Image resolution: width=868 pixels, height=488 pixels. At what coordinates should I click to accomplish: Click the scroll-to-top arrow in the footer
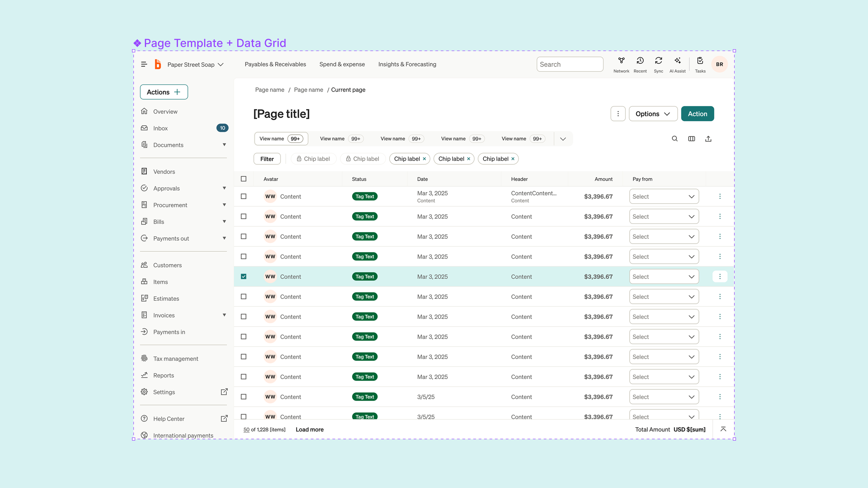(x=723, y=429)
